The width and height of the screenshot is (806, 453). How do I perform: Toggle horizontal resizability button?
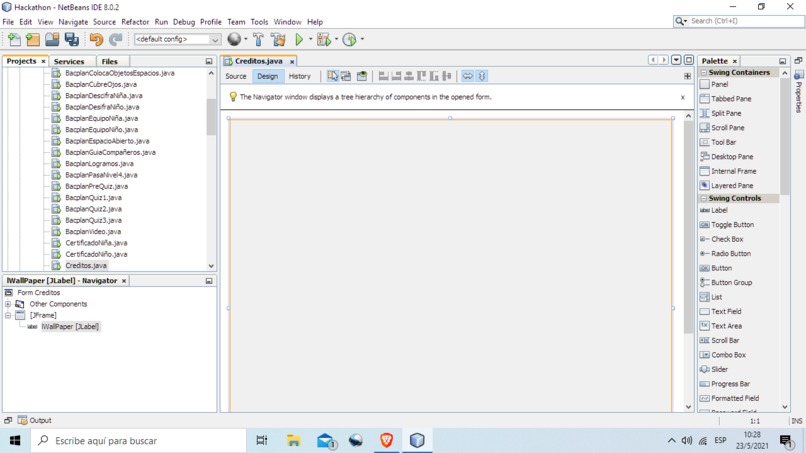467,76
